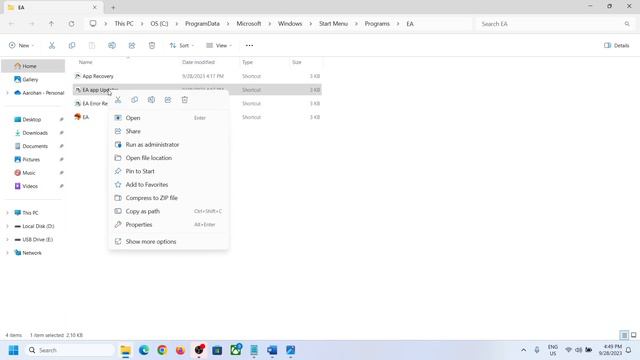The image size is (640, 360).
Task: Choose Show more options in context menu
Action: click(169, 242)
